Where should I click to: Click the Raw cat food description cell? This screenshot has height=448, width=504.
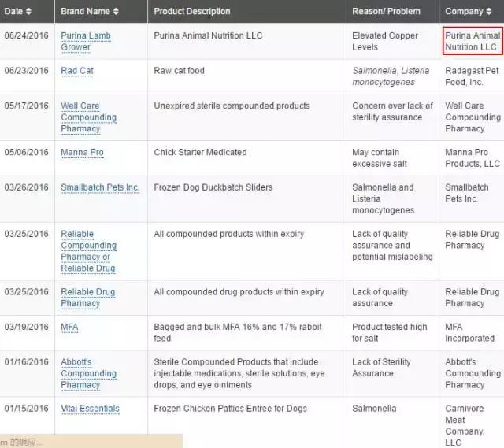click(179, 71)
